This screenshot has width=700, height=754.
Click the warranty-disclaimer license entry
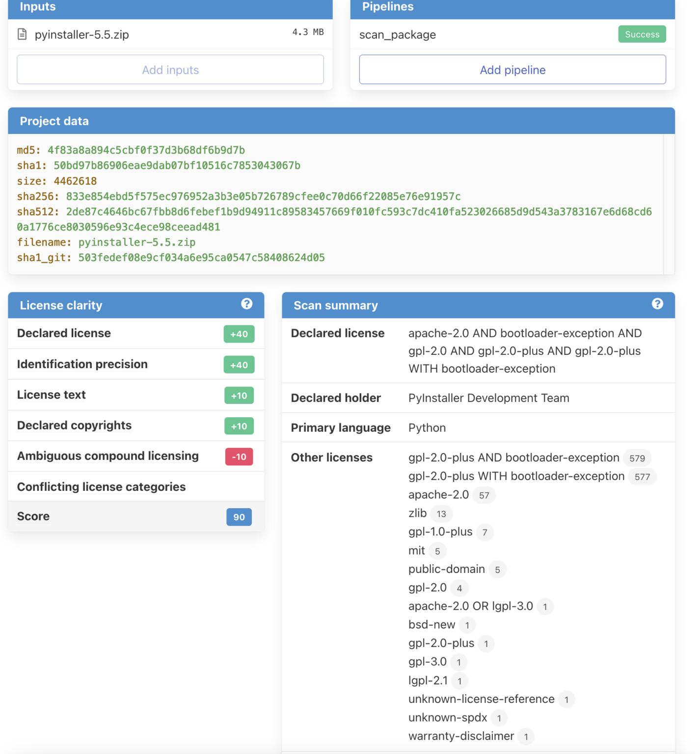coord(461,736)
